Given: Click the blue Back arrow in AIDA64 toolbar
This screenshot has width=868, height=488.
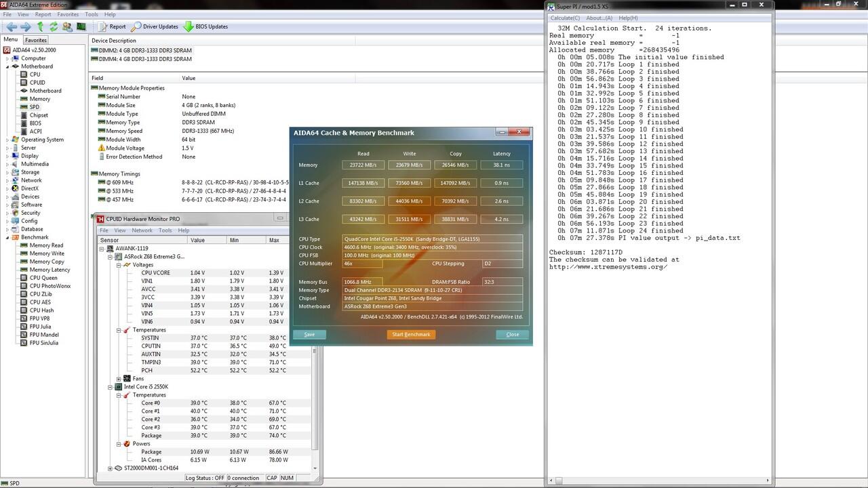Looking at the screenshot, I should click(x=11, y=26).
